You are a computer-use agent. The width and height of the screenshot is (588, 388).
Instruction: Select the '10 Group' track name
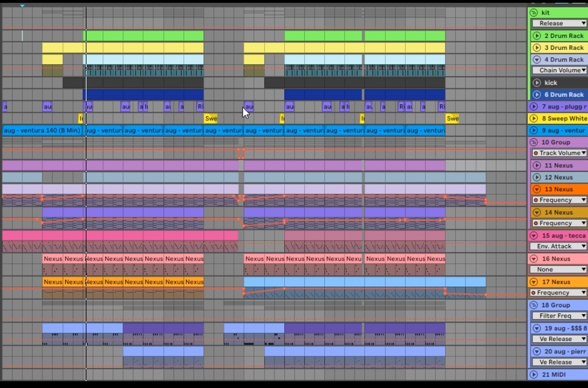556,143
